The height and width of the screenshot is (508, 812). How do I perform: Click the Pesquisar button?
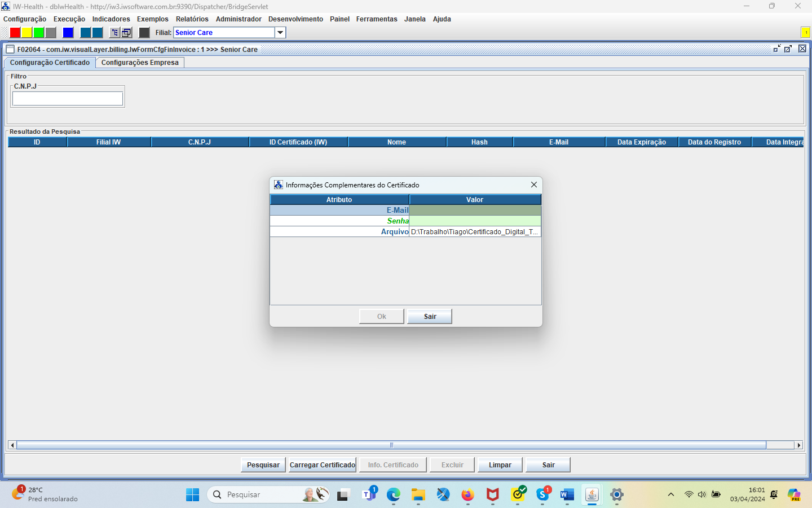(x=263, y=465)
